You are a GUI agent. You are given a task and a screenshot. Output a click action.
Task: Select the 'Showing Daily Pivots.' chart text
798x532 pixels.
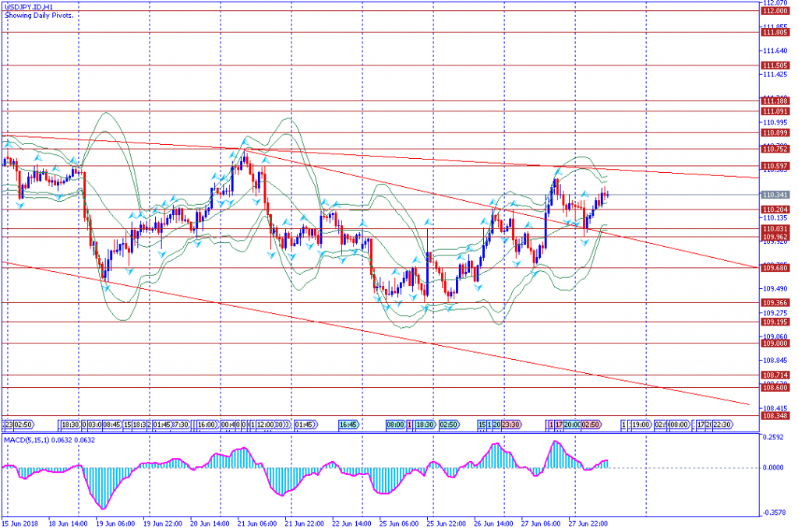(x=39, y=16)
